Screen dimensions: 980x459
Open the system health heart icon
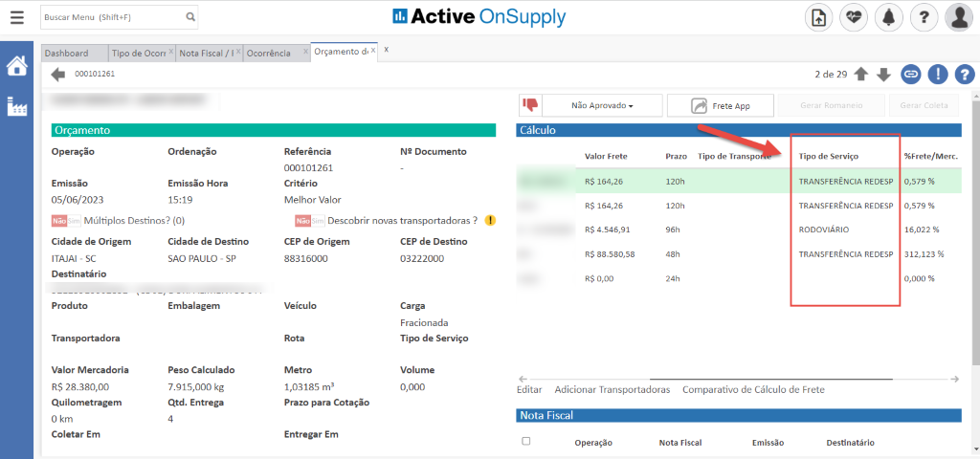pos(854,17)
